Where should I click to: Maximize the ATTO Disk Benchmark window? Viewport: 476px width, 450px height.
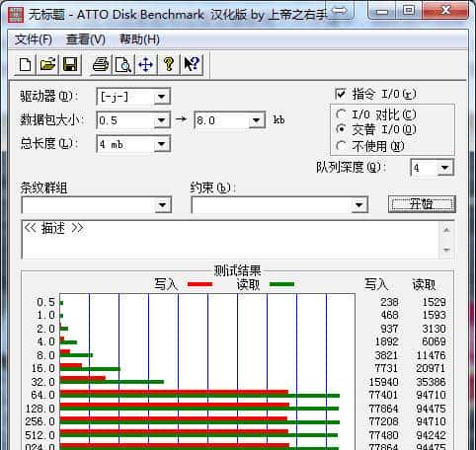(409, 11)
